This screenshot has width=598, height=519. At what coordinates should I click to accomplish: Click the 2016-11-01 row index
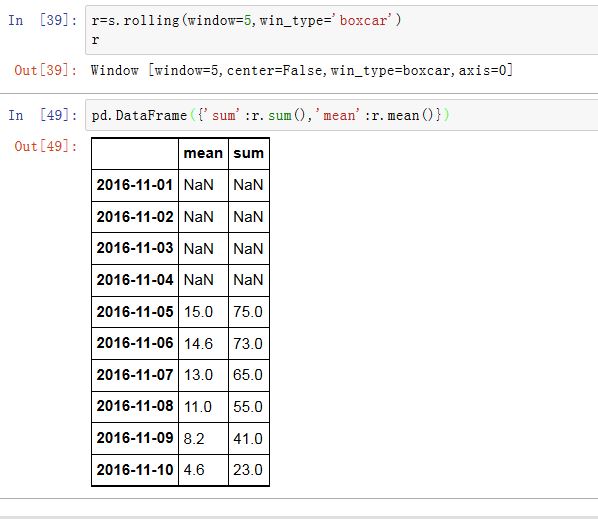click(135, 185)
